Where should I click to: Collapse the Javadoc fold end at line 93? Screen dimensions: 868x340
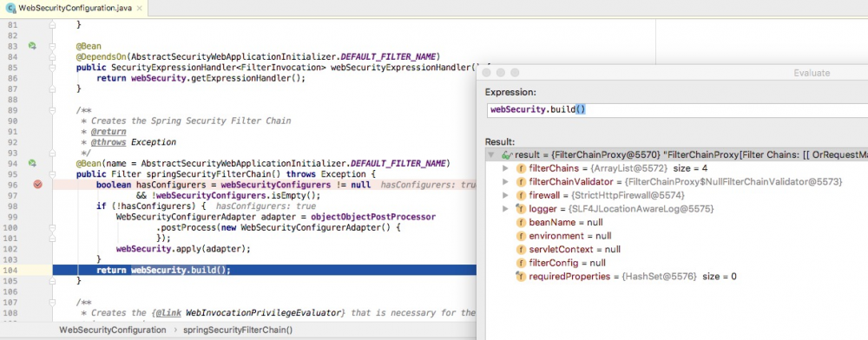pyautogui.click(x=53, y=153)
